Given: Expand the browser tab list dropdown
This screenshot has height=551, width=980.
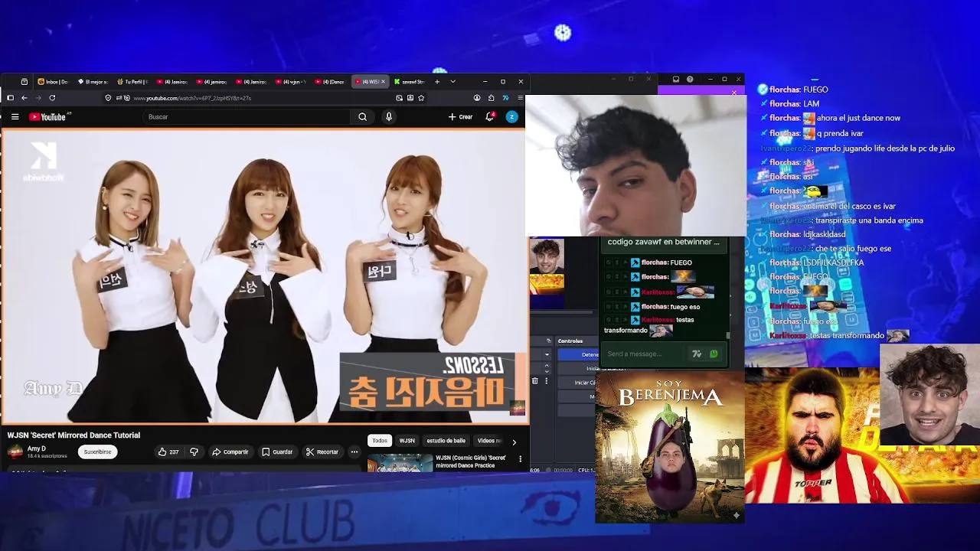Looking at the screenshot, I should click(452, 82).
